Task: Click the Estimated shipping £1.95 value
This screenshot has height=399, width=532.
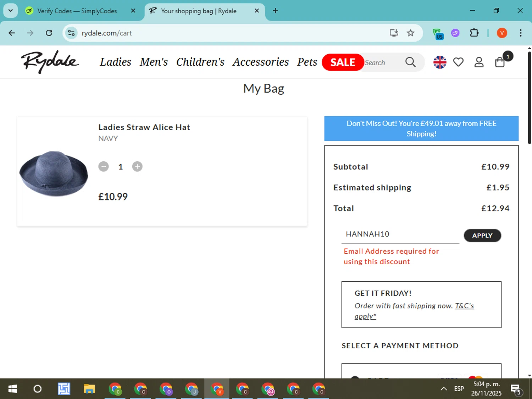Action: 498,188
